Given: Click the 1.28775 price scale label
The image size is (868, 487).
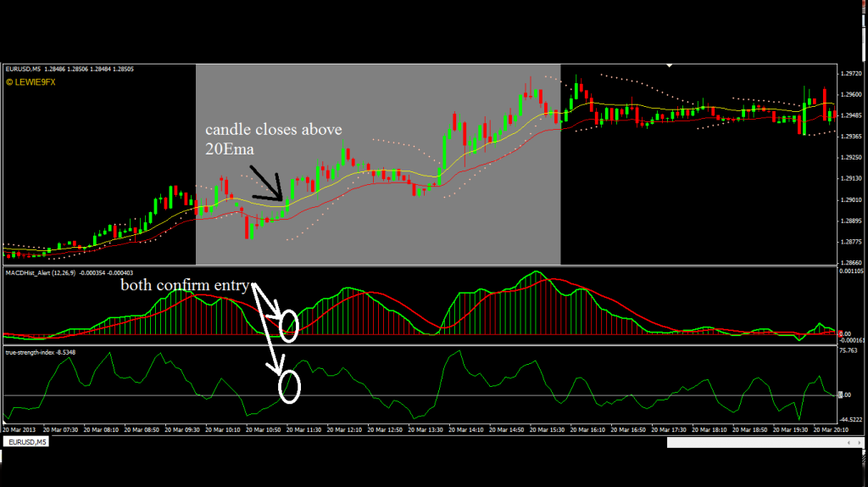Looking at the screenshot, I should point(851,242).
